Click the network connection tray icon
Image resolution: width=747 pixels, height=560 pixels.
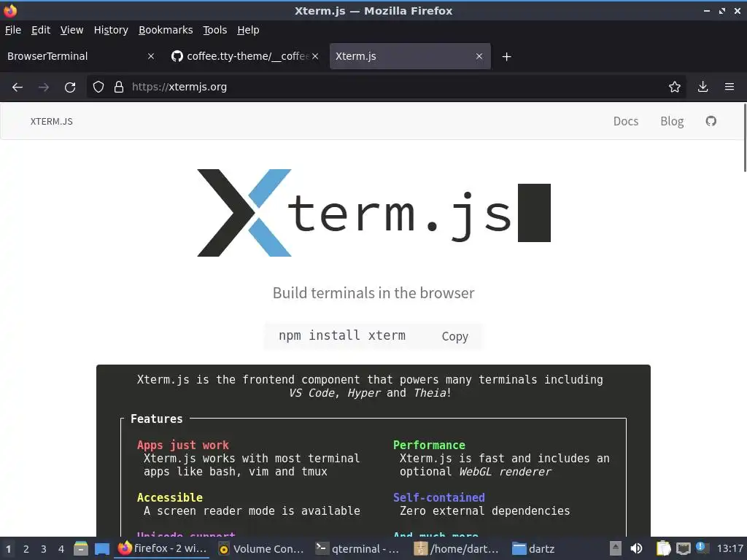click(x=683, y=549)
